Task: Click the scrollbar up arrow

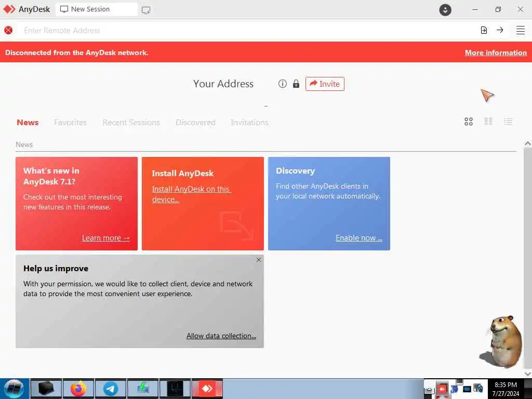Action: click(528, 143)
